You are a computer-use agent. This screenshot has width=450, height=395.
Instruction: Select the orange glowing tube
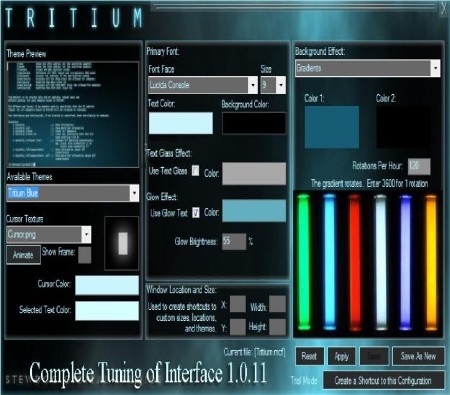point(431,262)
